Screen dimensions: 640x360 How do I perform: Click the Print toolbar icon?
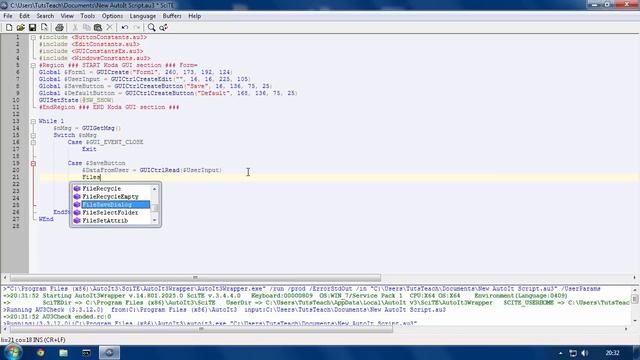coord(59,27)
